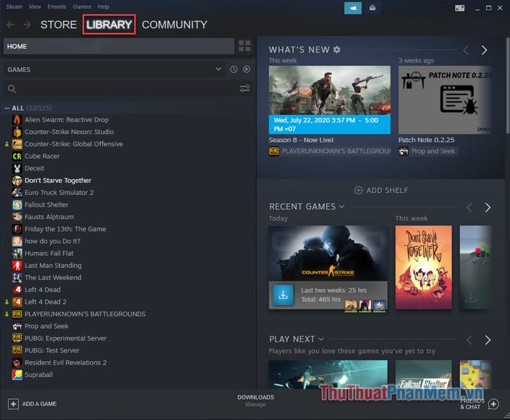
Task: Open the Play Next shelf dropdown
Action: 321,339
